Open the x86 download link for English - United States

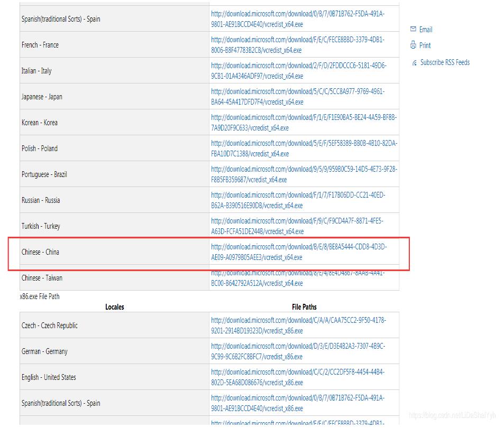298,377
